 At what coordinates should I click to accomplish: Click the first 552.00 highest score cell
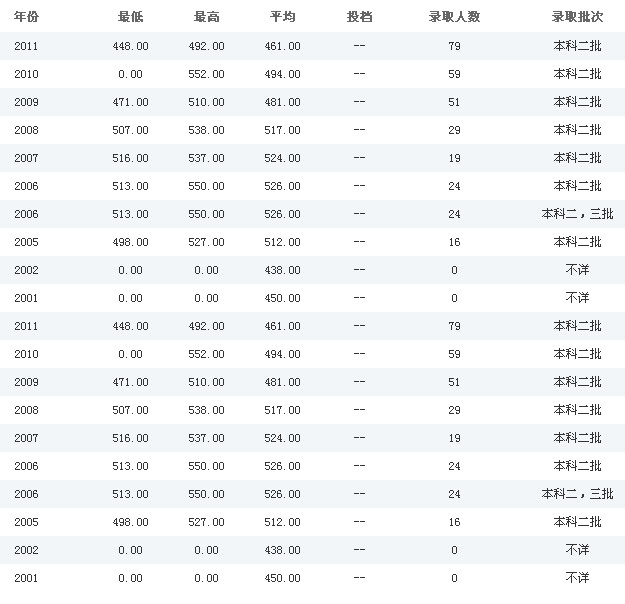[x=207, y=74]
